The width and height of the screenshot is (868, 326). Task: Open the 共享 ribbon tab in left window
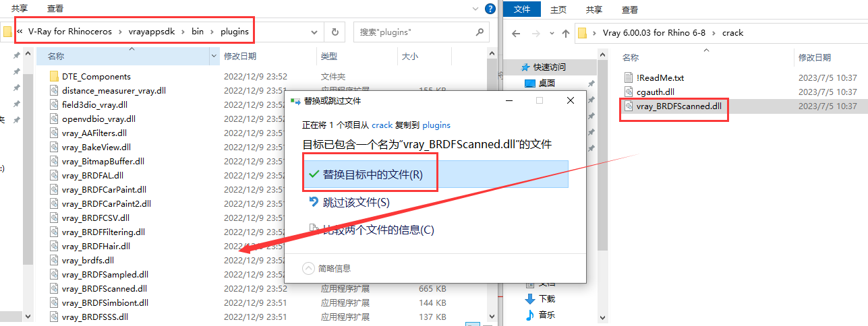(20, 9)
